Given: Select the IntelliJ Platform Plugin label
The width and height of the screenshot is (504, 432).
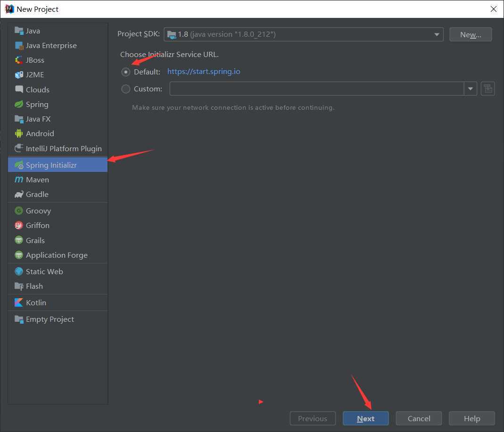Looking at the screenshot, I should point(64,149).
